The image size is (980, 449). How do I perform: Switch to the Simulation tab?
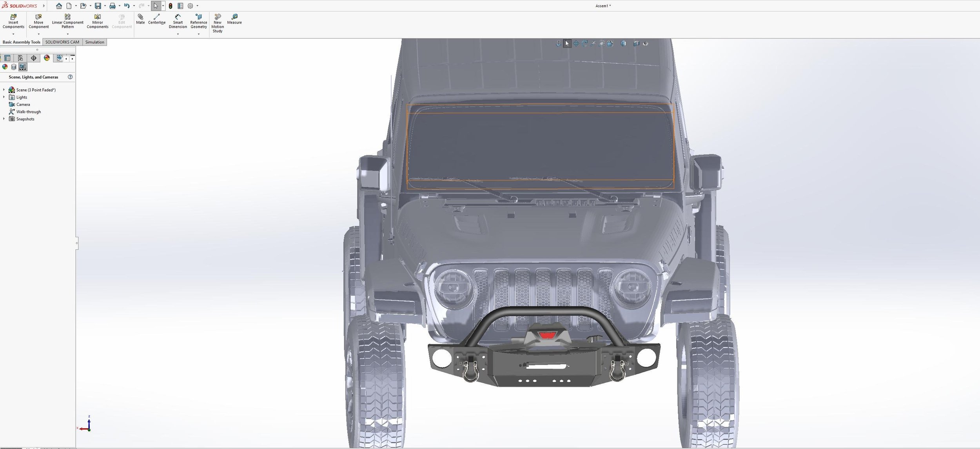click(94, 42)
